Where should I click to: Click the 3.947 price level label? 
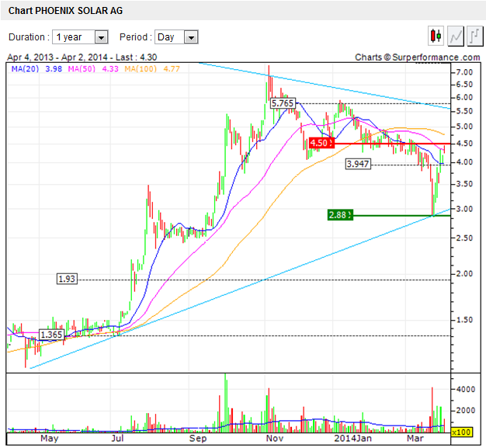tap(359, 164)
